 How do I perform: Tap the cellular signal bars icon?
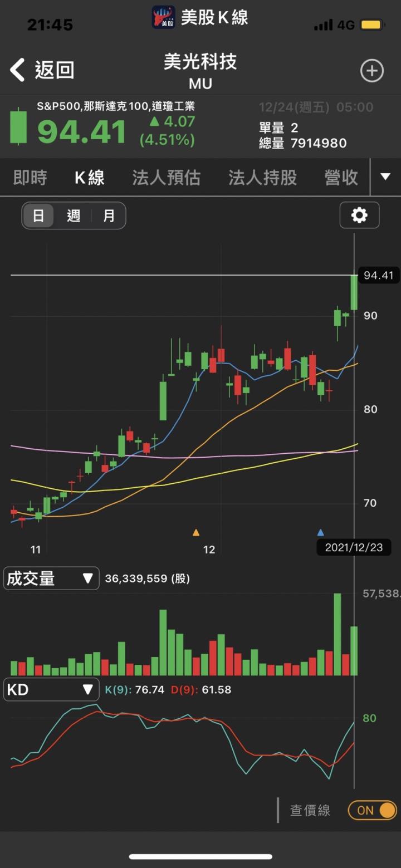point(323,25)
